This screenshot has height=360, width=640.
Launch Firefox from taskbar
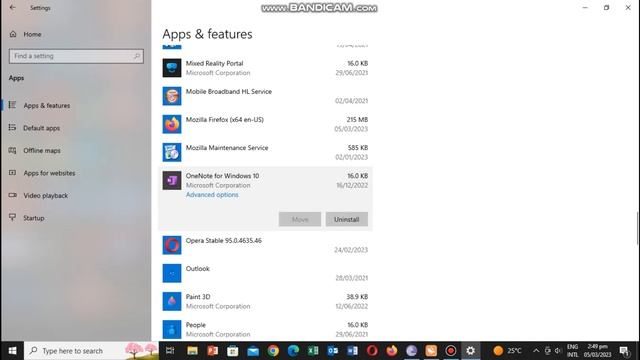pos(391,351)
